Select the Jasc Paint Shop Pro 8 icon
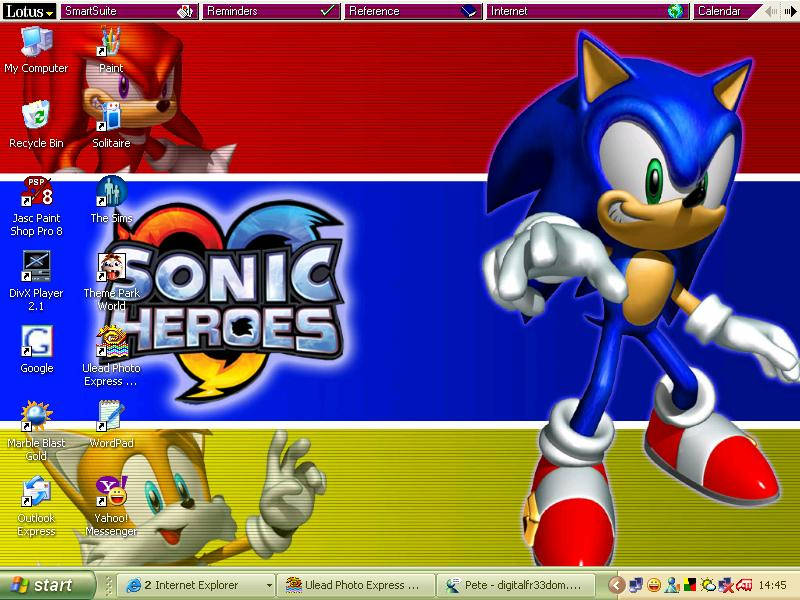Image resolution: width=800 pixels, height=600 pixels. (36, 206)
